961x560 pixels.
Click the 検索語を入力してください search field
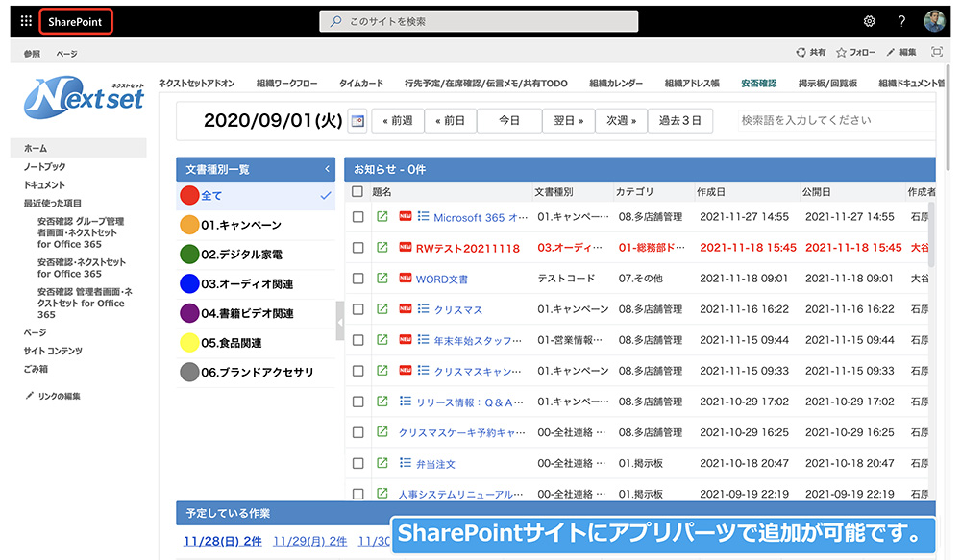point(836,120)
